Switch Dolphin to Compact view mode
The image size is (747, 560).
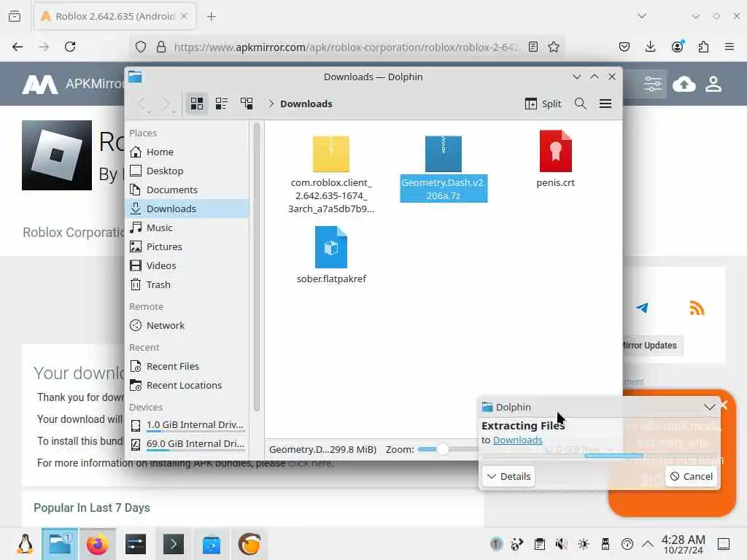(222, 104)
